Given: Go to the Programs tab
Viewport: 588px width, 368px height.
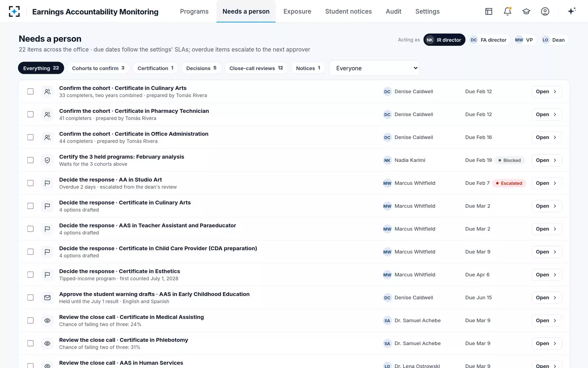Looking at the screenshot, I should tap(194, 11).
